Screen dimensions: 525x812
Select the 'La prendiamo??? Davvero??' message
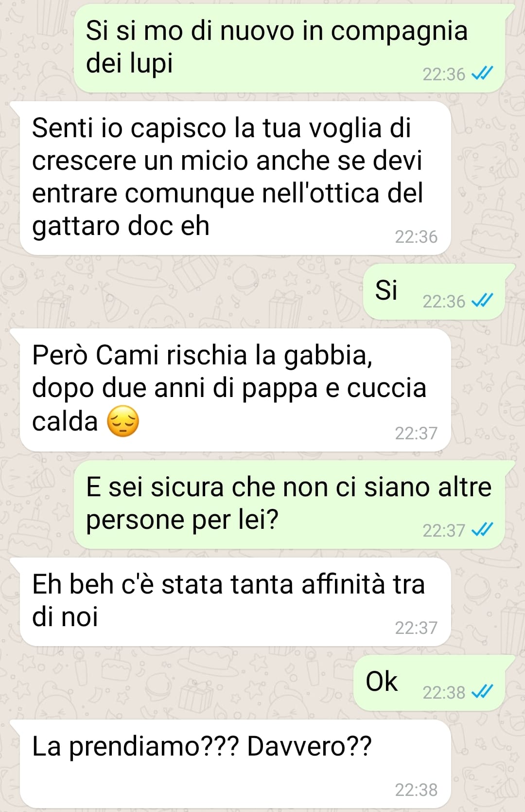click(x=235, y=764)
